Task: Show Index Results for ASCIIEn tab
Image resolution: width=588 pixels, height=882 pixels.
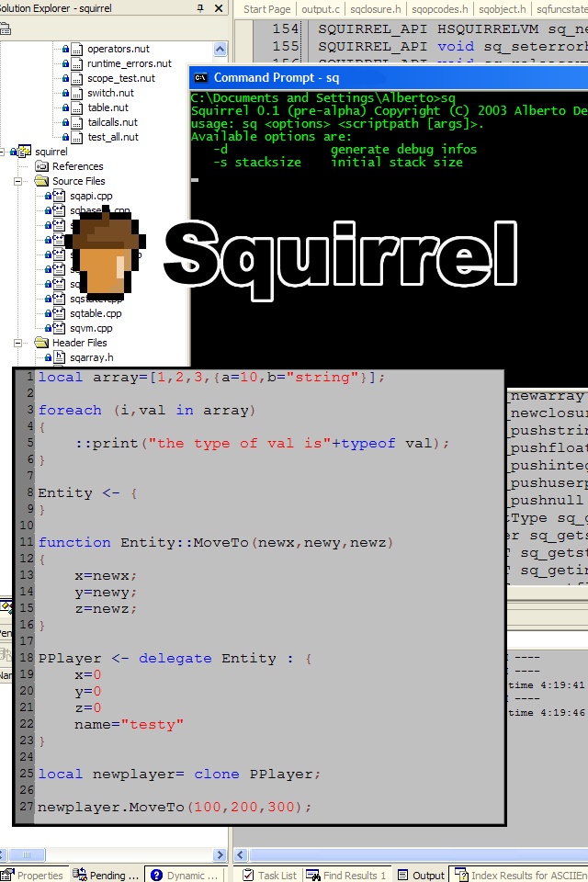Action: [521, 875]
